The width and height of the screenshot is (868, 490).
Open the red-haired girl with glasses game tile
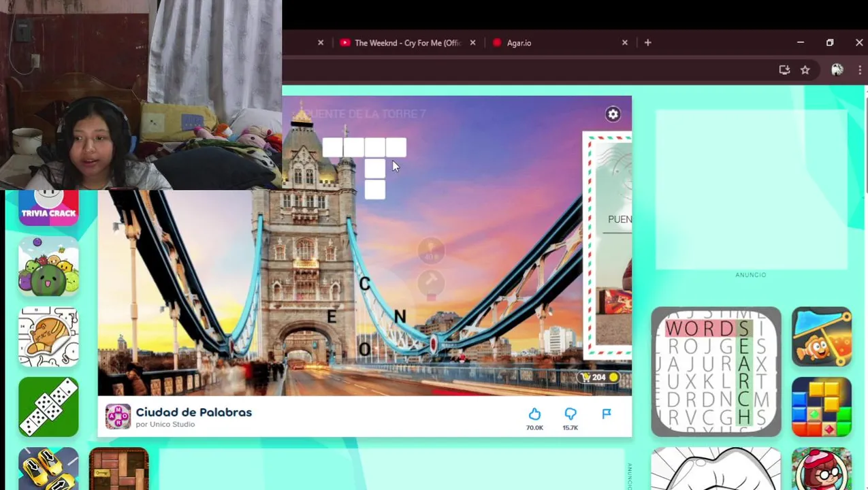tap(822, 468)
